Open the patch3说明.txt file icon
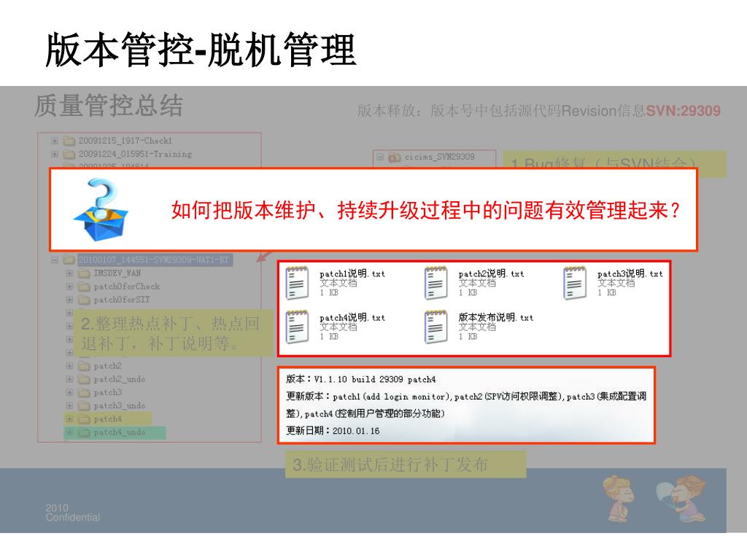The image size is (747, 560). pyautogui.click(x=575, y=282)
